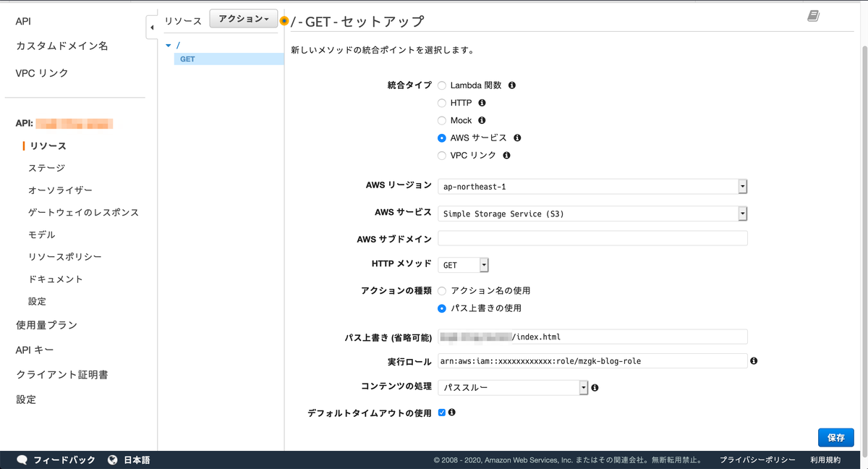Toggle デフォルトタイムアウトの使用 checkbox

[442, 413]
